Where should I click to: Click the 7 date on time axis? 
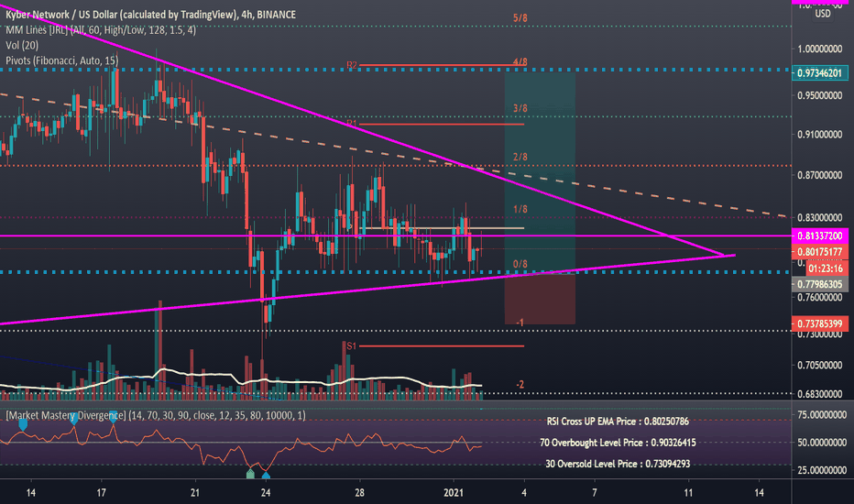pyautogui.click(x=594, y=493)
